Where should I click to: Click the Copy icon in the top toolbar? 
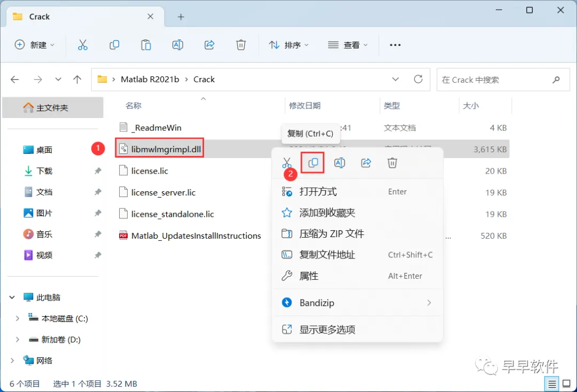pos(114,45)
